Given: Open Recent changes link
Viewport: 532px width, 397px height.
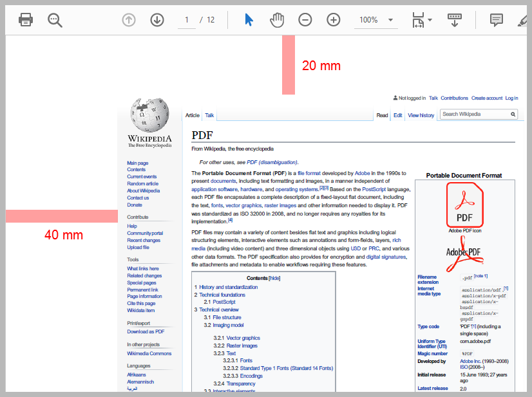Looking at the screenshot, I should 144,241.
